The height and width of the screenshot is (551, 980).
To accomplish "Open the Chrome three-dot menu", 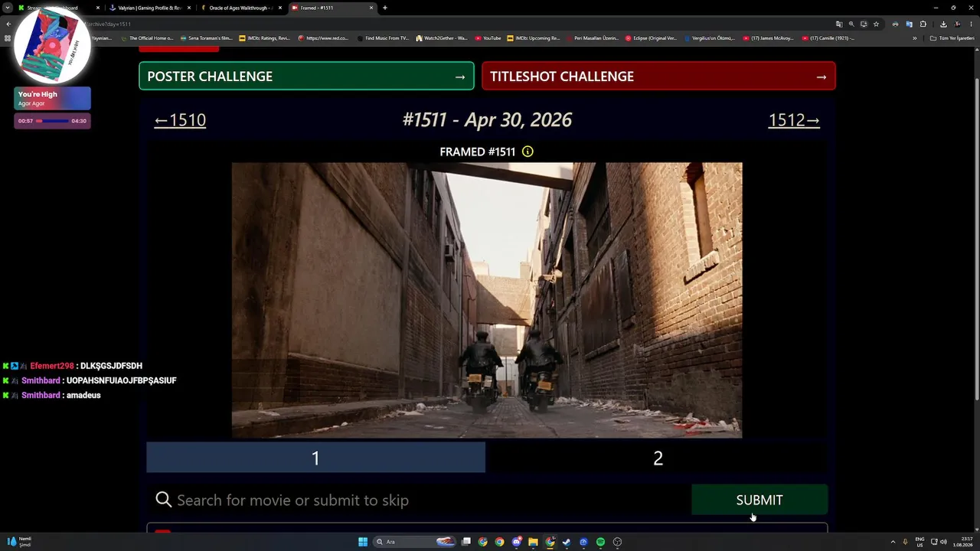I will pyautogui.click(x=970, y=24).
